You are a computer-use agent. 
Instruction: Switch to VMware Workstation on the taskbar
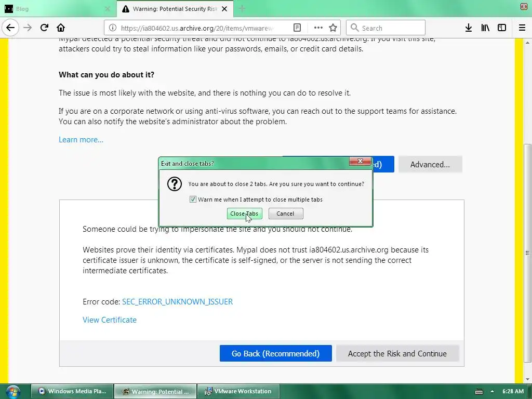[238, 391]
